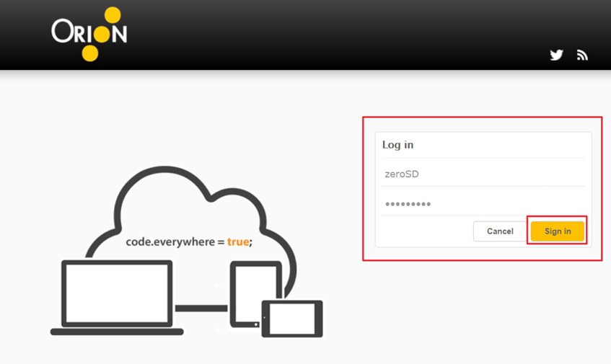Click the Cancel button

coord(500,231)
